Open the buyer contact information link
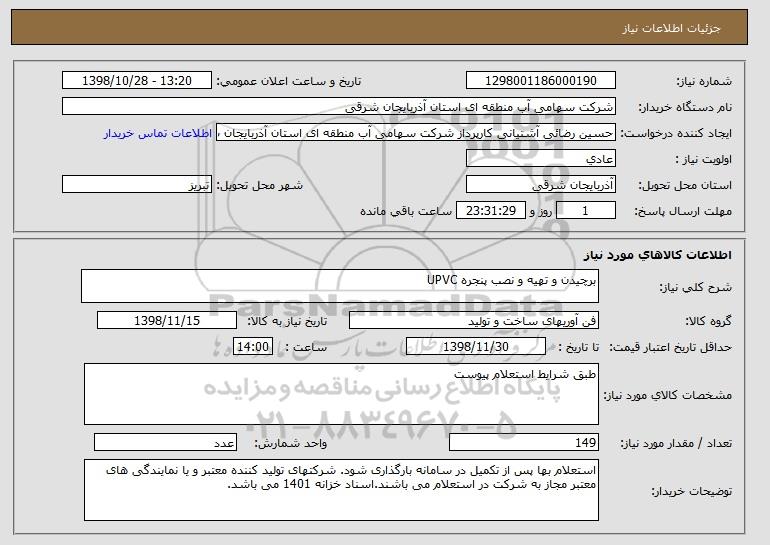770x545 pixels. (x=158, y=133)
